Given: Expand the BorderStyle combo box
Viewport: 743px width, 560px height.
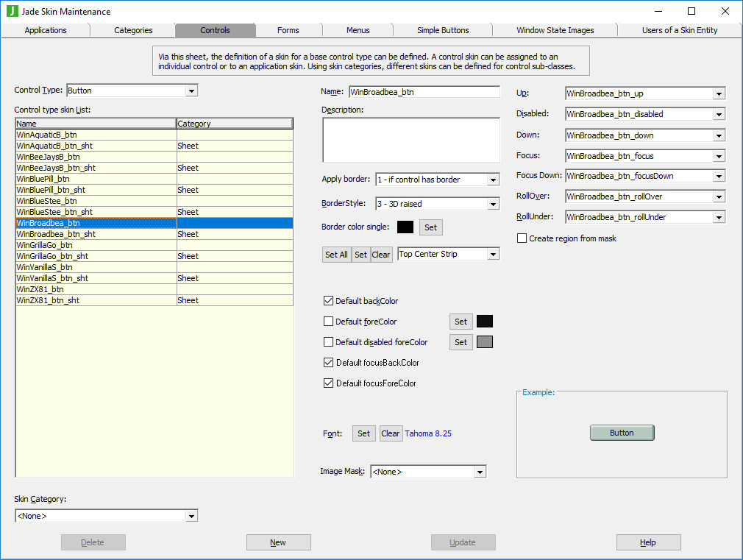Looking at the screenshot, I should [x=493, y=204].
